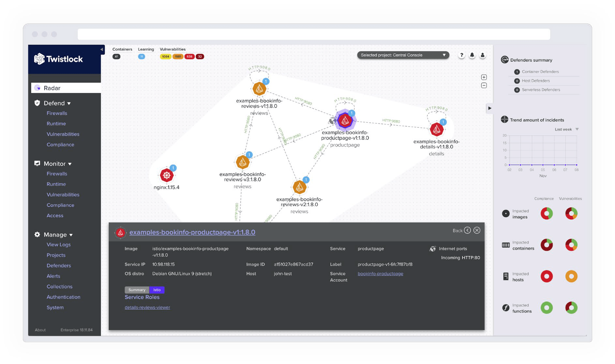Click Serverless Defenders row

544,90
